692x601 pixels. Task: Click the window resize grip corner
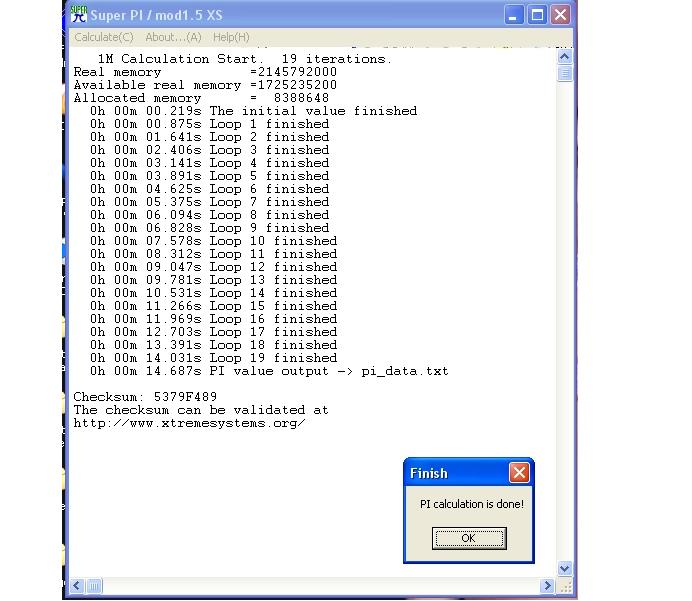565,586
